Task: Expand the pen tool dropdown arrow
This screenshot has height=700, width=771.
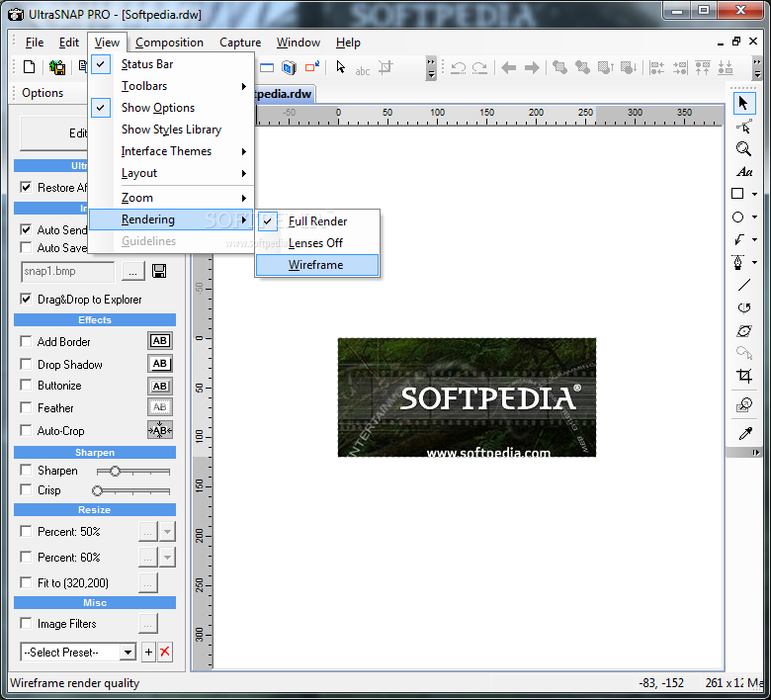Action: tap(754, 263)
